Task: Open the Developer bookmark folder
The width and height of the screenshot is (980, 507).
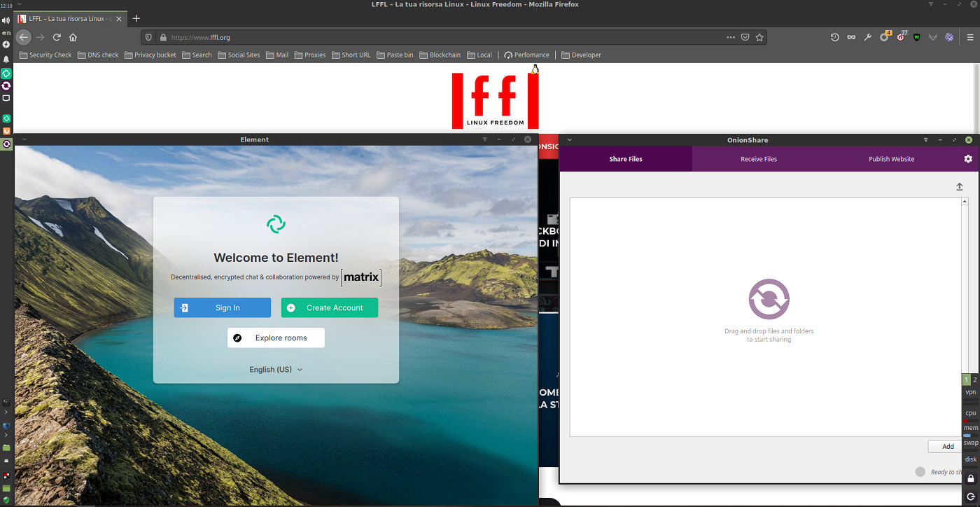Action: tap(581, 55)
